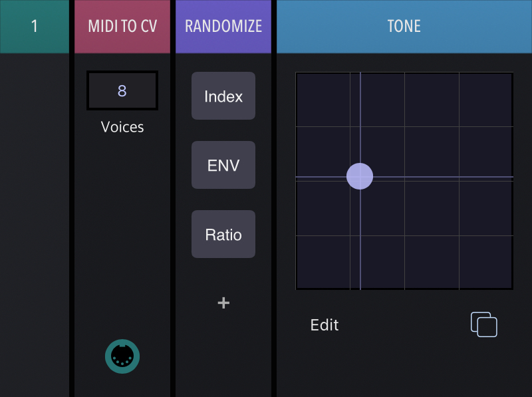The width and height of the screenshot is (532, 397).
Task: Select the MIDI TO CV module header
Action: pos(122,27)
